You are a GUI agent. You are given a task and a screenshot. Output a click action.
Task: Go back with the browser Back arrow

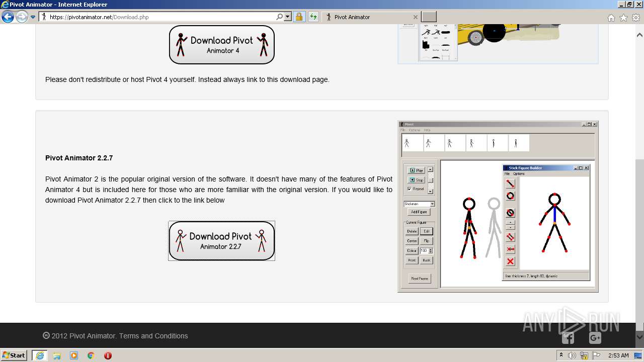click(x=8, y=17)
